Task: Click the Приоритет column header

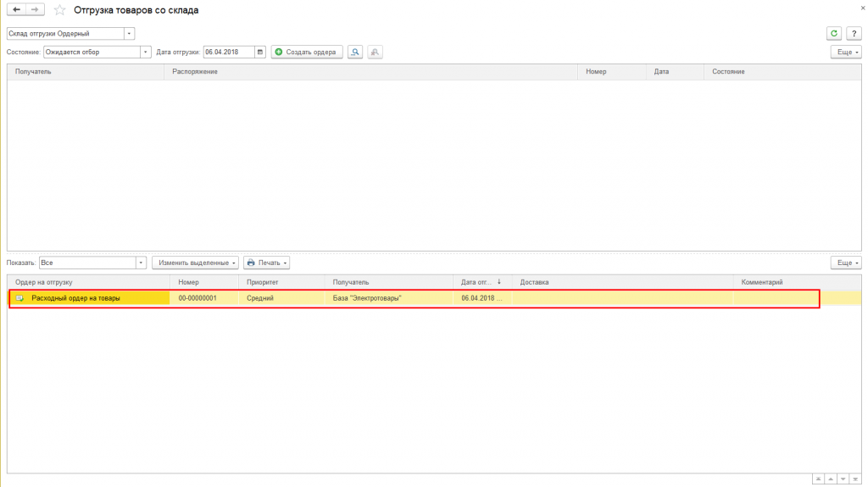Action: click(281, 282)
